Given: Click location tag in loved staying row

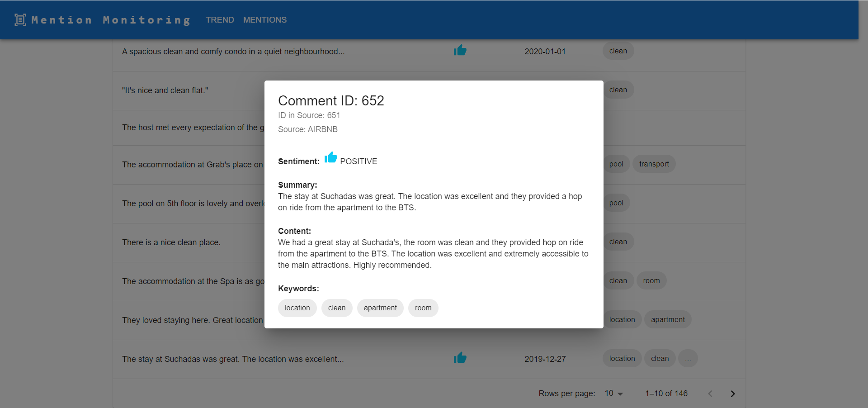Looking at the screenshot, I should [x=622, y=320].
